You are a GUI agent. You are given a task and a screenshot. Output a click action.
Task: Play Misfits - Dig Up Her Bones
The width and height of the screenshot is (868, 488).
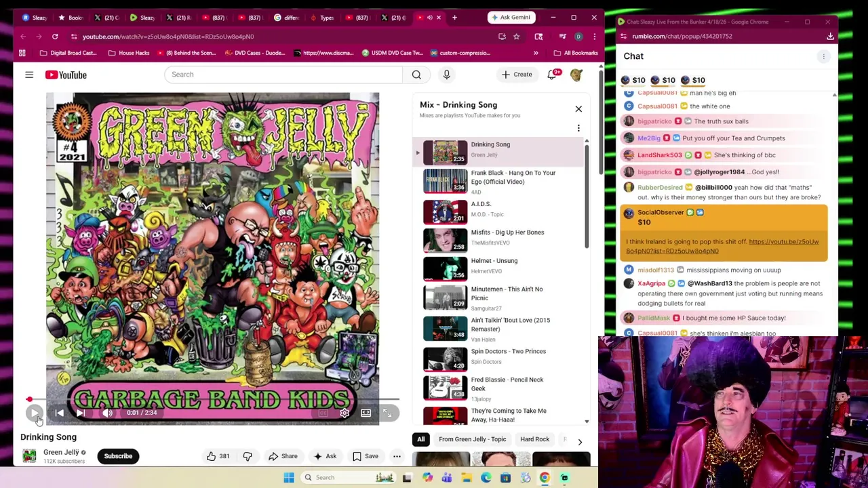500,239
